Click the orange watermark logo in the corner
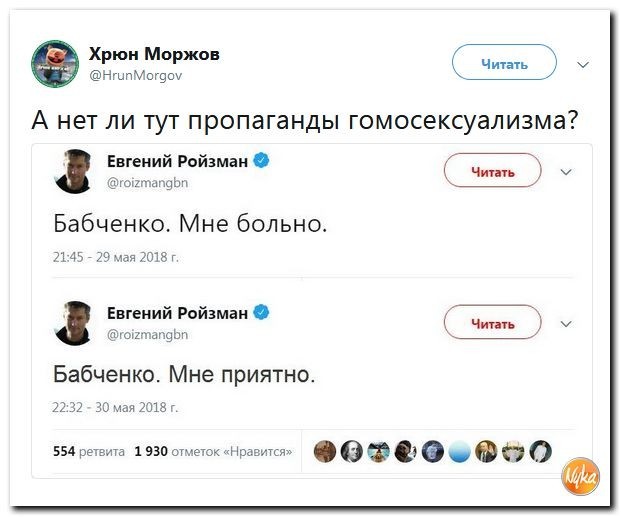621x517 pixels. coord(581,478)
